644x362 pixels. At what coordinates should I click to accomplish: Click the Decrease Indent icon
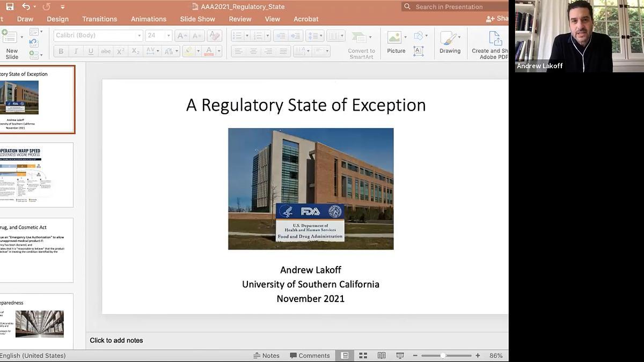[280, 35]
